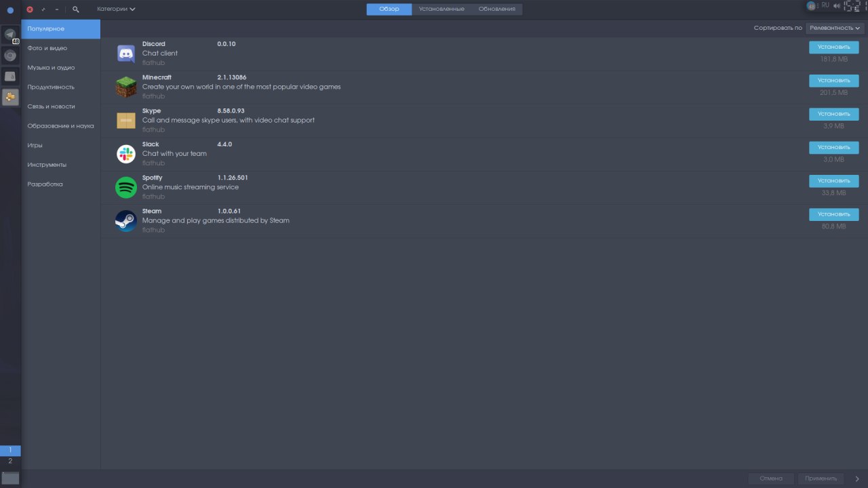Screen dimensions: 868x488
Task: Open the disk drive icon in the dock
Action: [x=10, y=77]
